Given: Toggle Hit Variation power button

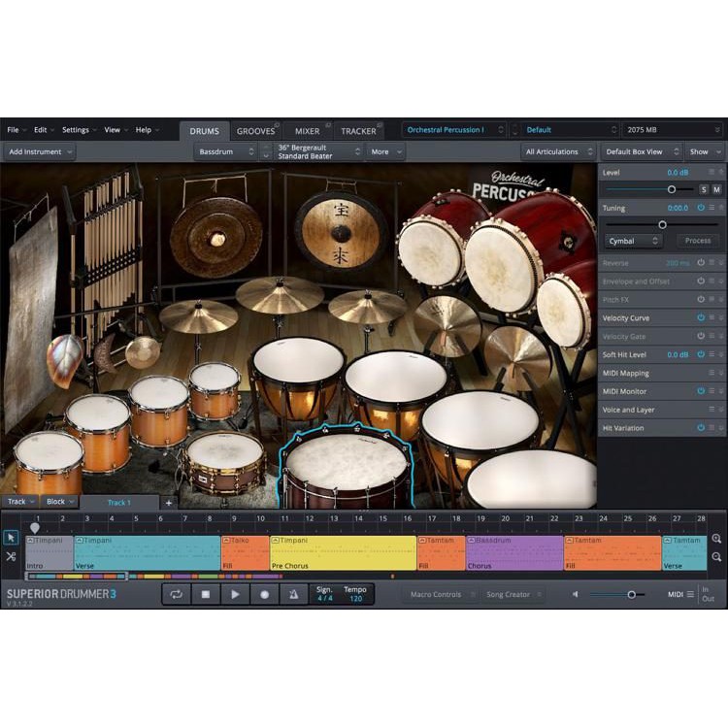Looking at the screenshot, I should click(701, 428).
